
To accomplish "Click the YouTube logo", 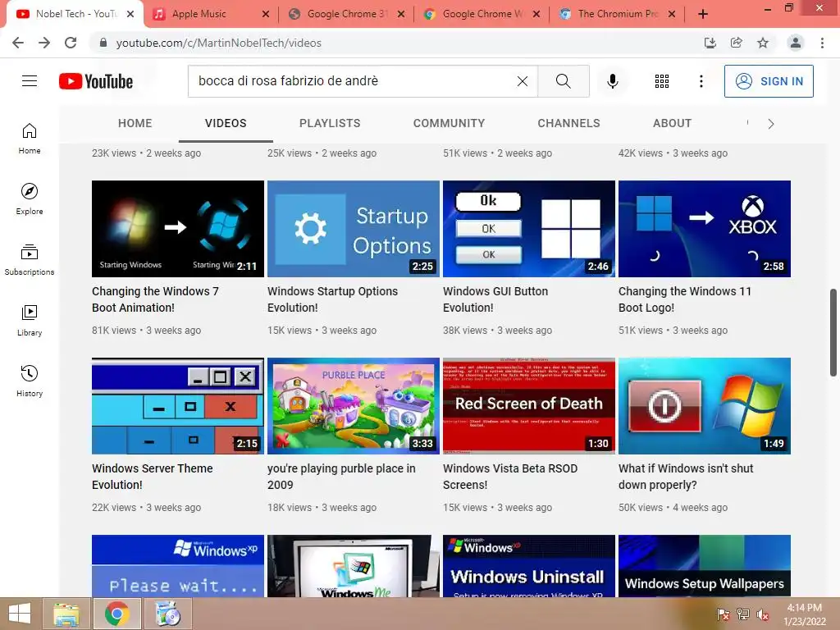I will coord(96,81).
